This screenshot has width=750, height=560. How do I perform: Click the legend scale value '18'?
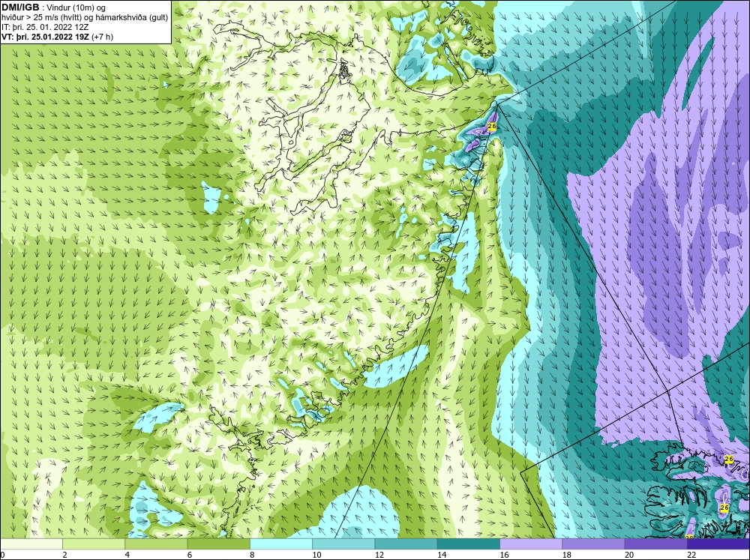click(566, 555)
